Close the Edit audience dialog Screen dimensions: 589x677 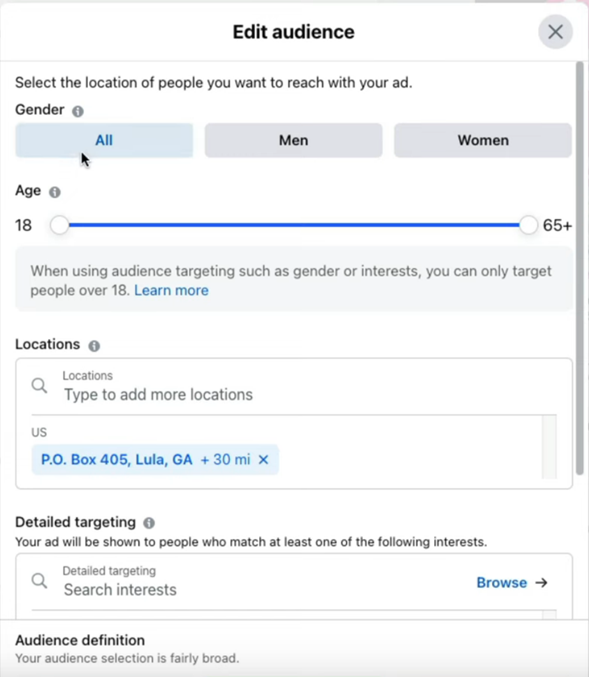pyautogui.click(x=555, y=32)
